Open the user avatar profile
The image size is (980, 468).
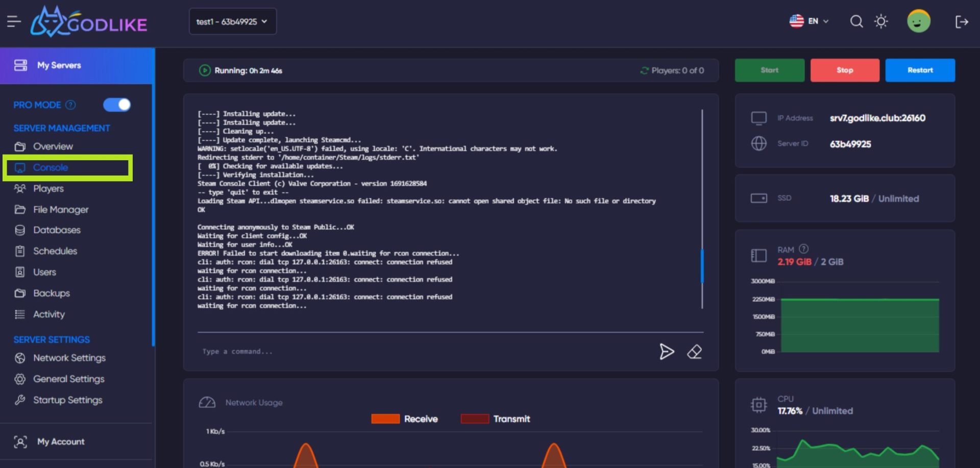coord(918,21)
